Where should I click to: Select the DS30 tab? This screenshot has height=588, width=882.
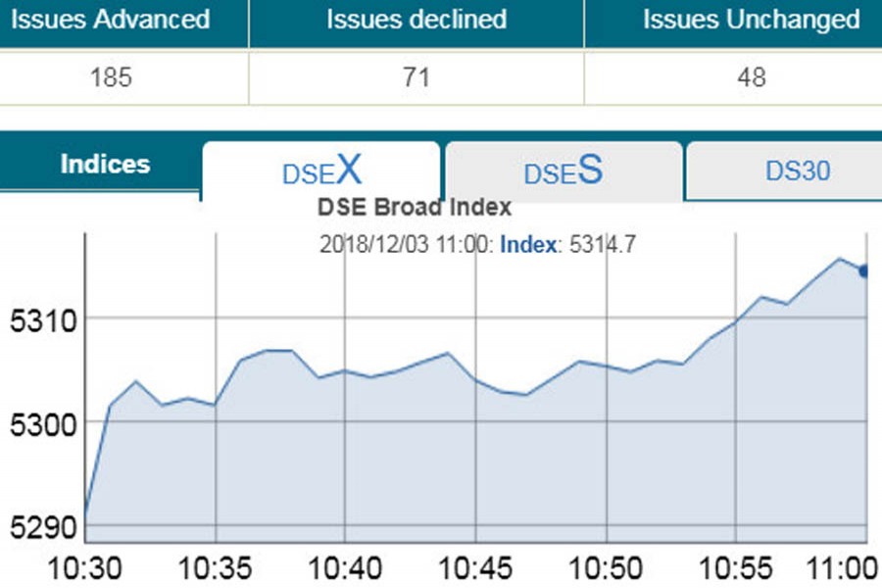(797, 171)
